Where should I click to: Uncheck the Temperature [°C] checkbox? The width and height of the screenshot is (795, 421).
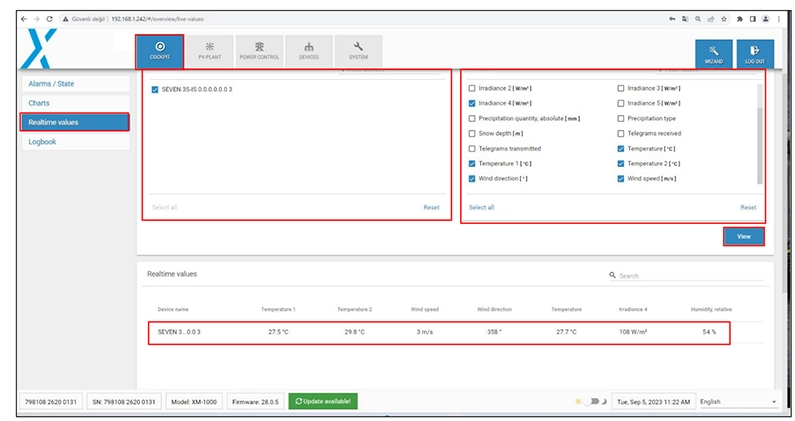click(x=621, y=149)
